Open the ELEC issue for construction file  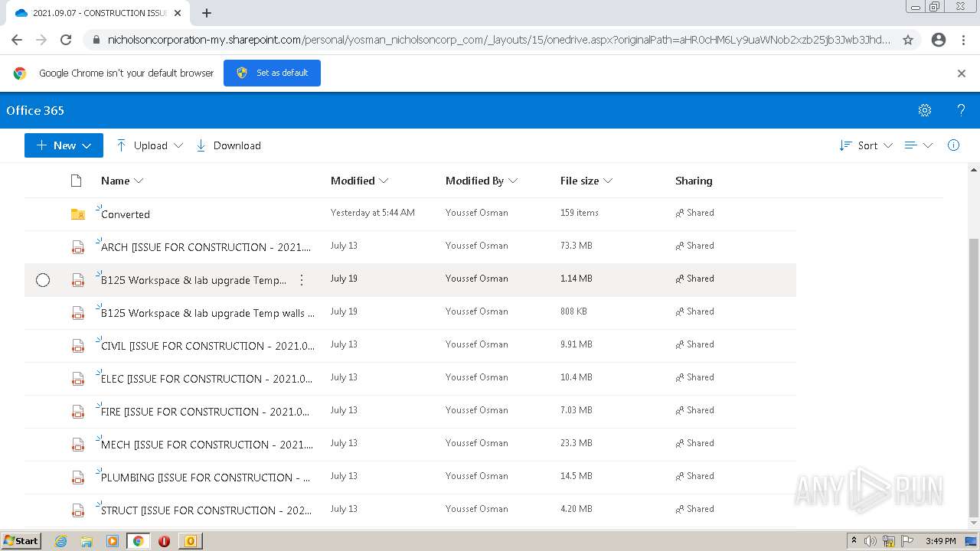[207, 379]
